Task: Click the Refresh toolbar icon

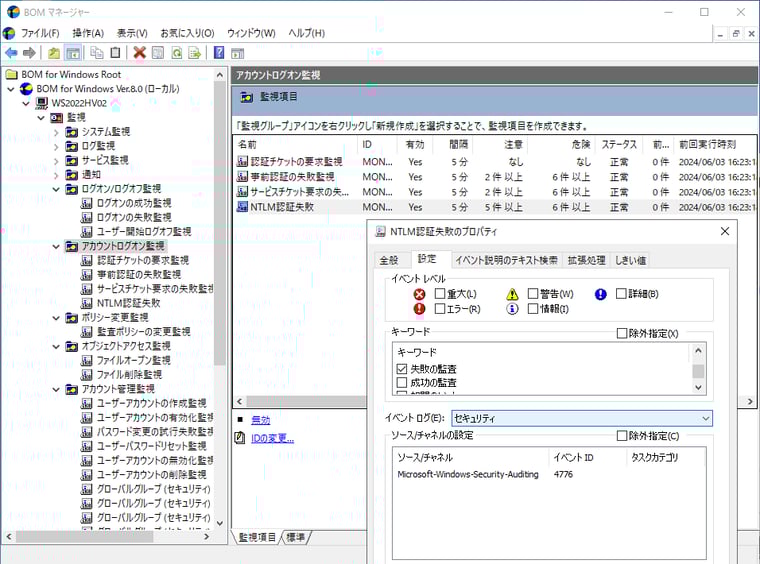Action: [177, 52]
